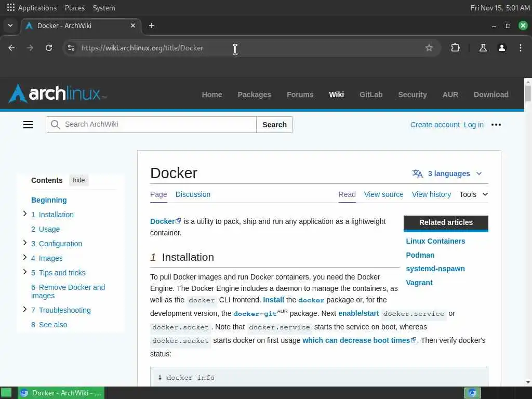Image resolution: width=532 pixels, height=399 pixels.
Task: Open the Places menu
Action: coord(75,8)
